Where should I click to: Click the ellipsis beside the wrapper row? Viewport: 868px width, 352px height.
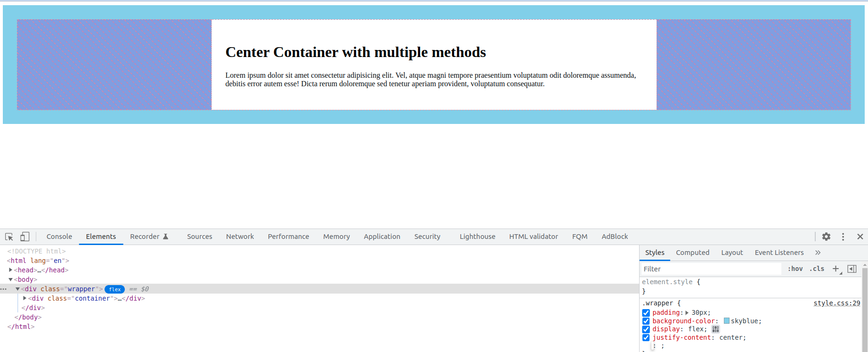(4, 289)
